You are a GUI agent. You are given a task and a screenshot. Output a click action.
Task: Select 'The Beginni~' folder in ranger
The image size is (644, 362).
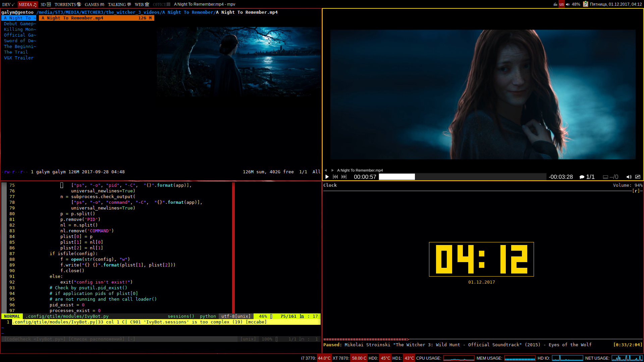[x=20, y=47]
